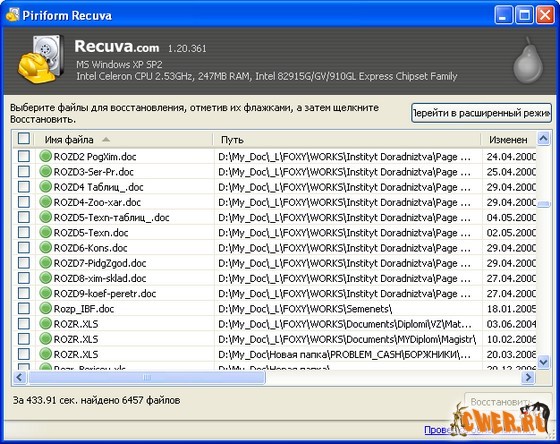The image size is (560, 444).
Task: Click the path ending in MYDiplom\Magistr\
Action: 347,339
